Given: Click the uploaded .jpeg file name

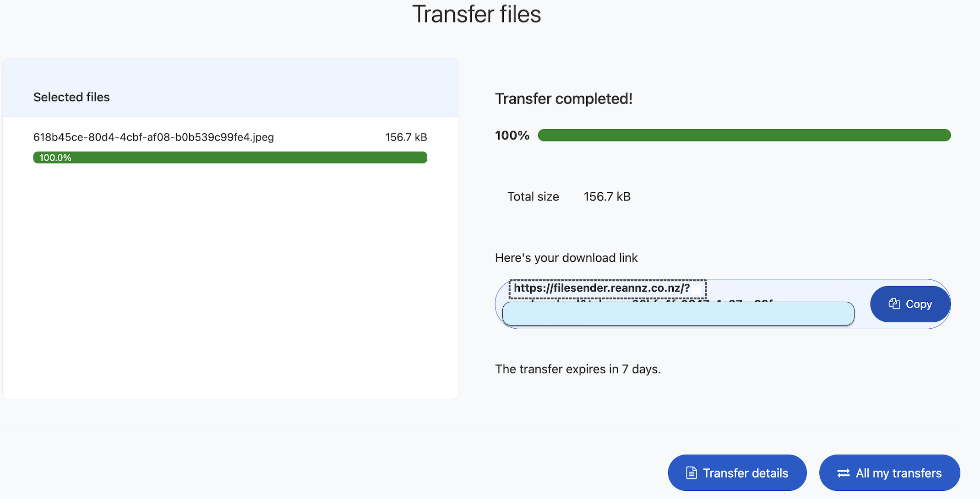Looking at the screenshot, I should 153,137.
